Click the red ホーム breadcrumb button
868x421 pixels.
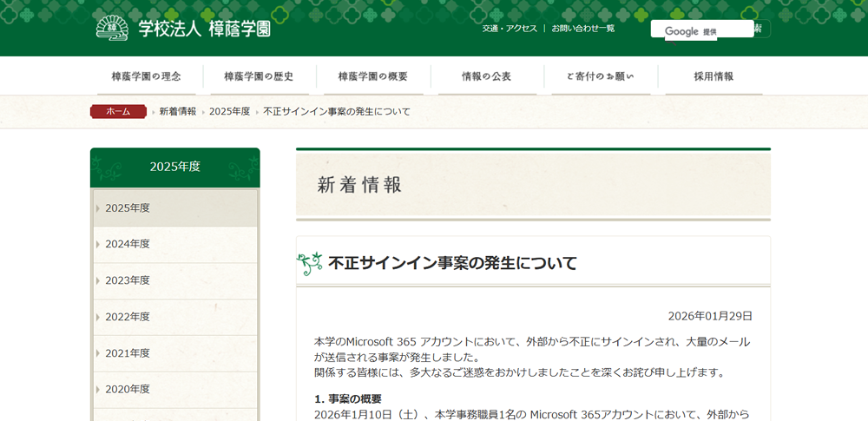click(118, 111)
